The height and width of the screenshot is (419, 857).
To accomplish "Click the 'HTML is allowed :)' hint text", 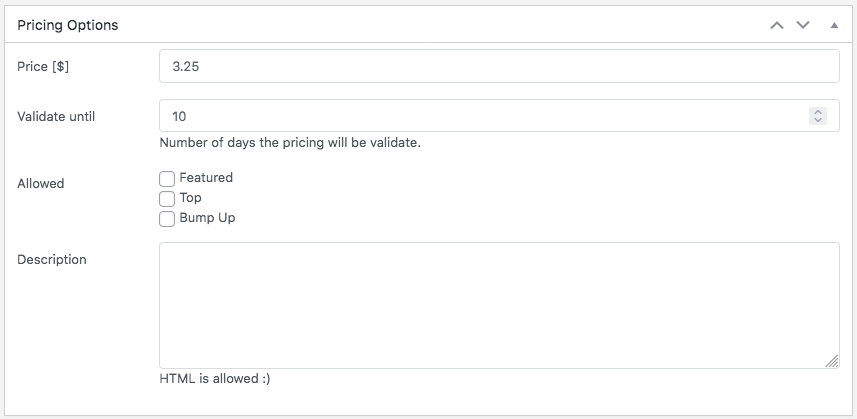I will tap(215, 379).
